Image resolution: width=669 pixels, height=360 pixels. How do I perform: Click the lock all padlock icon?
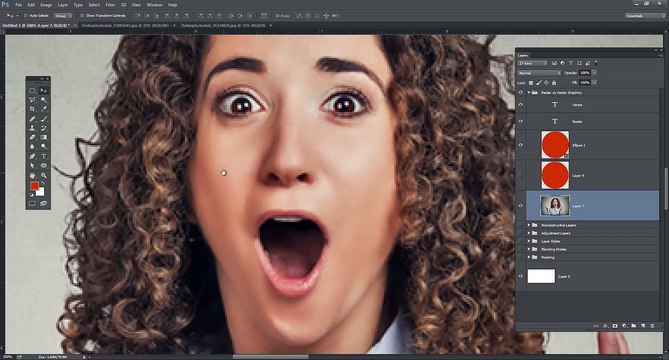pos(554,83)
